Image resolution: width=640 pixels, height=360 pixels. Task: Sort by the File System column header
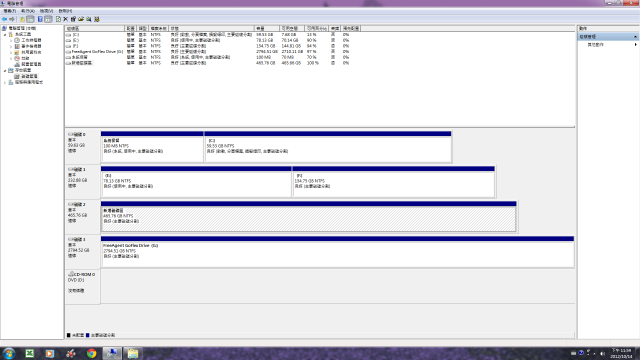coord(159,29)
